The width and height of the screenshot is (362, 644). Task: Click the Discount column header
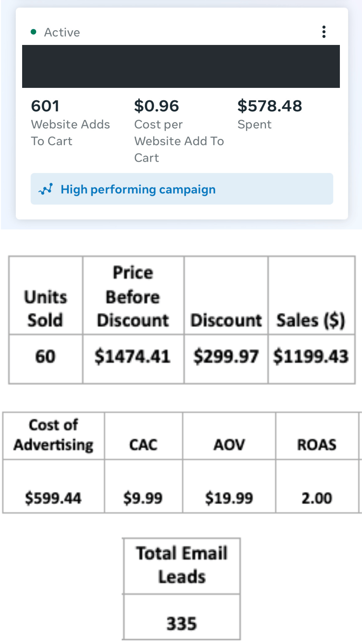pyautogui.click(x=226, y=320)
